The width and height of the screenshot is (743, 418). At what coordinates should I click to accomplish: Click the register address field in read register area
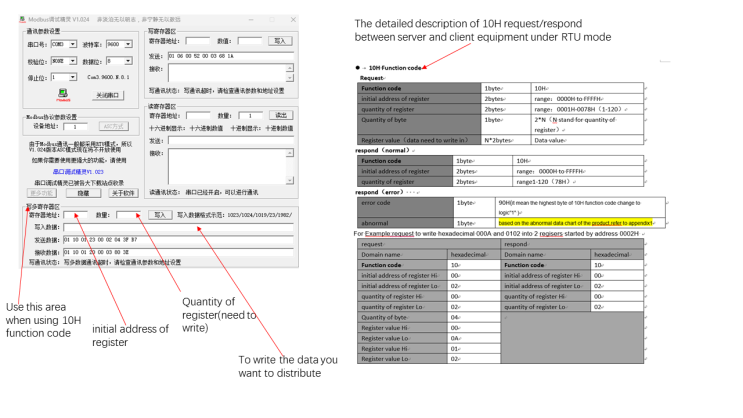point(198,116)
